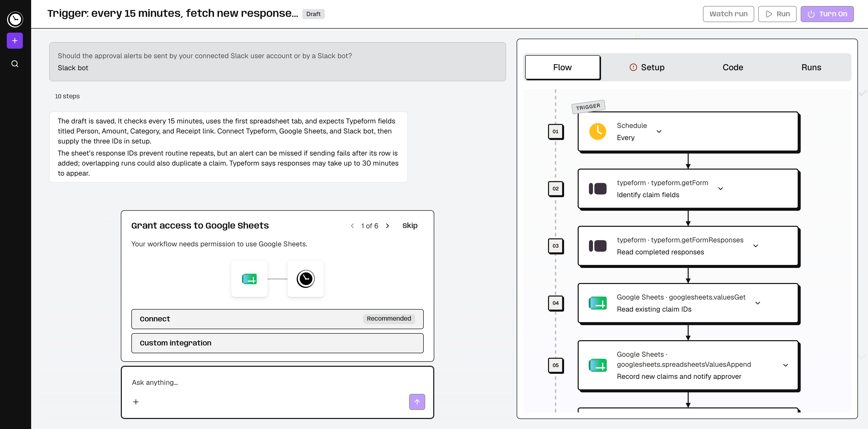
Task: Click the Draft status badge
Action: 313,14
